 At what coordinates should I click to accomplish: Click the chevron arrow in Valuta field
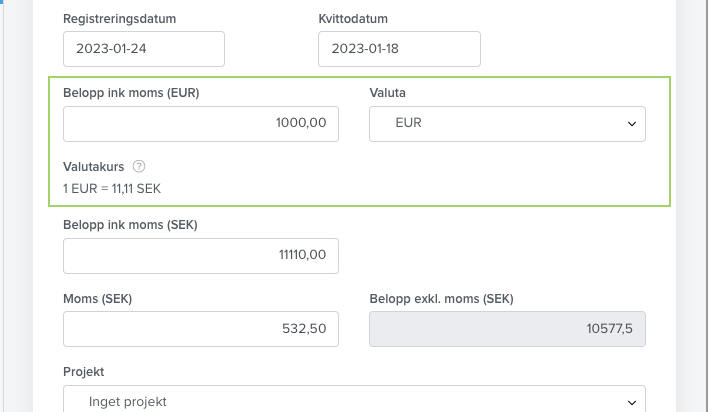coord(632,124)
